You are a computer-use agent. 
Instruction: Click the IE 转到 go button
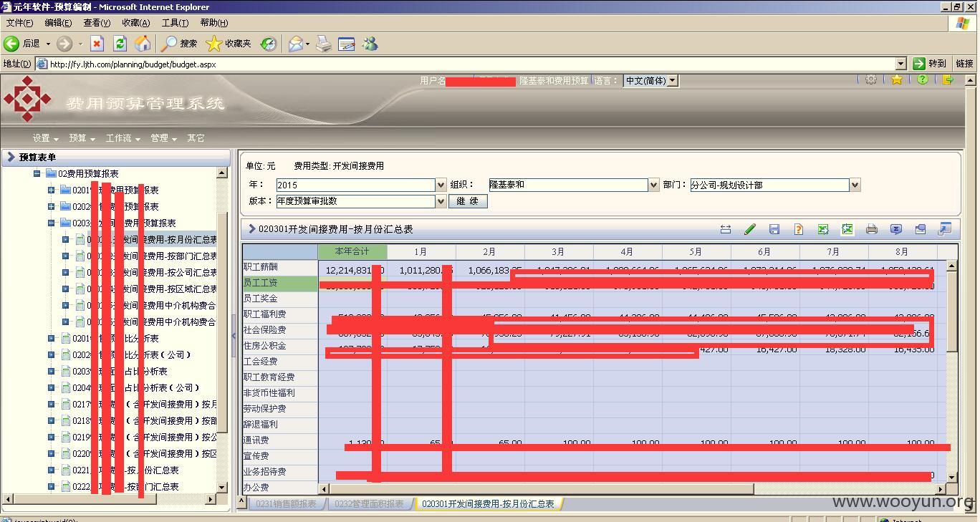(x=930, y=64)
